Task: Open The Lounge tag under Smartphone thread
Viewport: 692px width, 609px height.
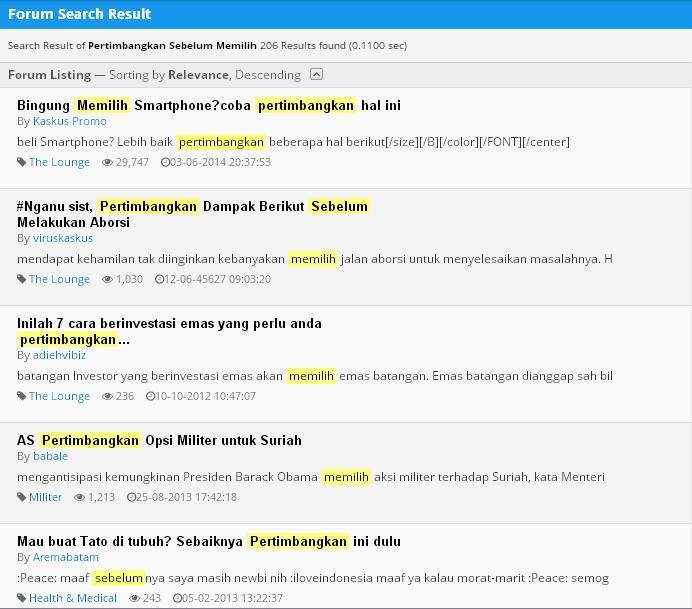Action: click(x=59, y=162)
